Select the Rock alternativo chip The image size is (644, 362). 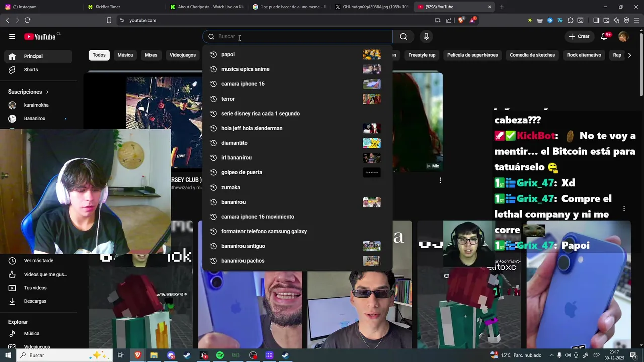point(584,55)
